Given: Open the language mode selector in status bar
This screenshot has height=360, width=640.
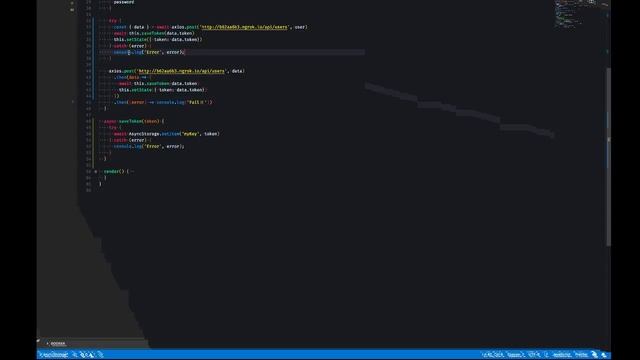Looking at the screenshot, I should (x=562, y=355).
